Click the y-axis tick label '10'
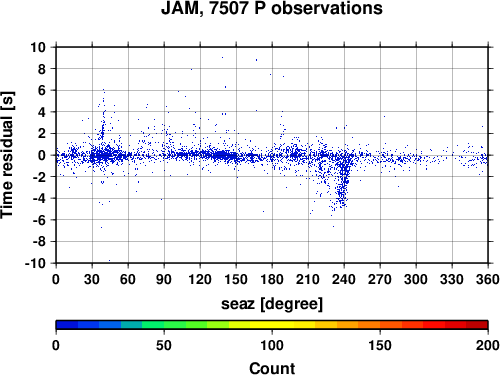The height and width of the screenshot is (375, 500). tap(38, 47)
